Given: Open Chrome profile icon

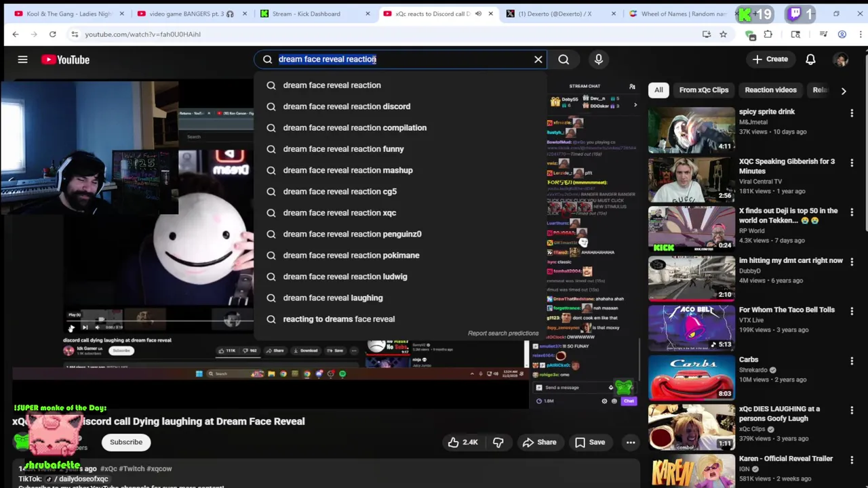Looking at the screenshot, I should coord(842,34).
